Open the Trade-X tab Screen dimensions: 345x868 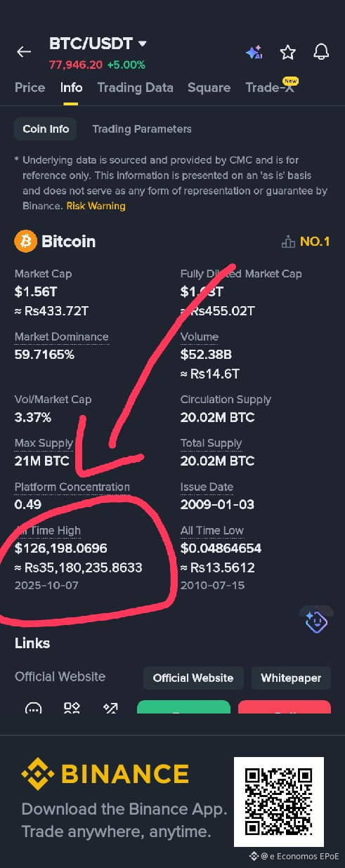pos(270,88)
